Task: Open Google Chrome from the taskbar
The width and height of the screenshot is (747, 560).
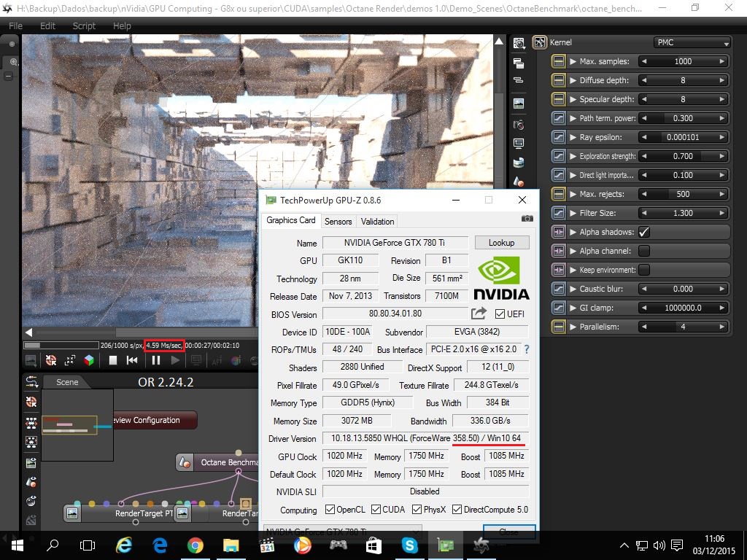Action: (195, 545)
